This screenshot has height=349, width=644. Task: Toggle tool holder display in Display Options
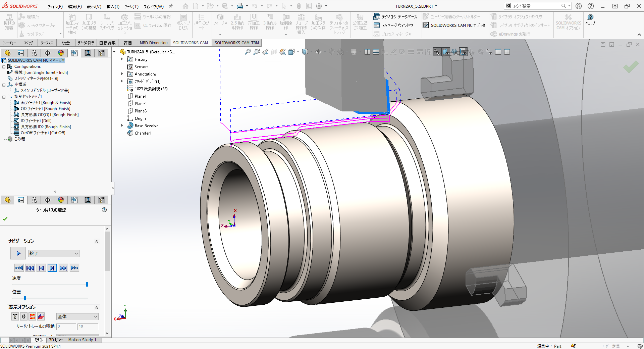23,316
